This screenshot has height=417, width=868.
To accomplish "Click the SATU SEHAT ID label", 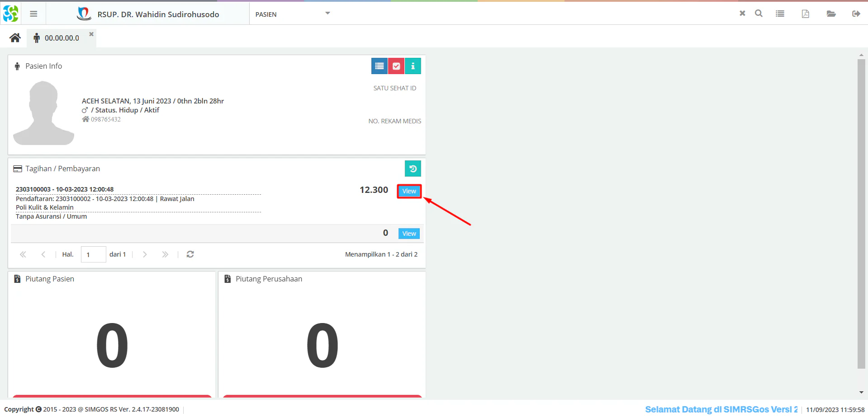I will click(395, 88).
